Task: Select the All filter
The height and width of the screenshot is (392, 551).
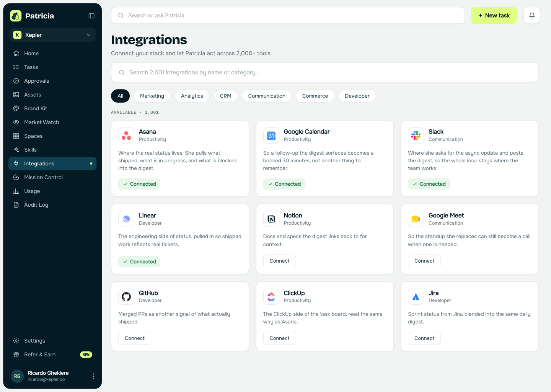Action: coord(121,96)
